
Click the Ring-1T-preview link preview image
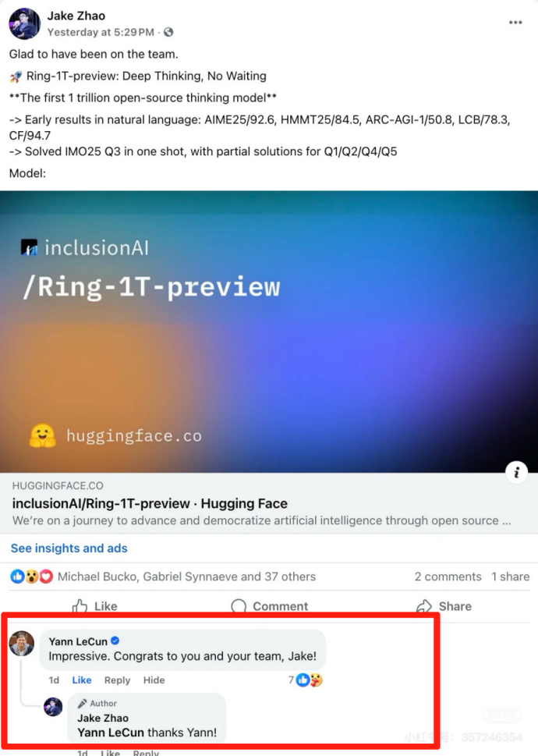(269, 332)
